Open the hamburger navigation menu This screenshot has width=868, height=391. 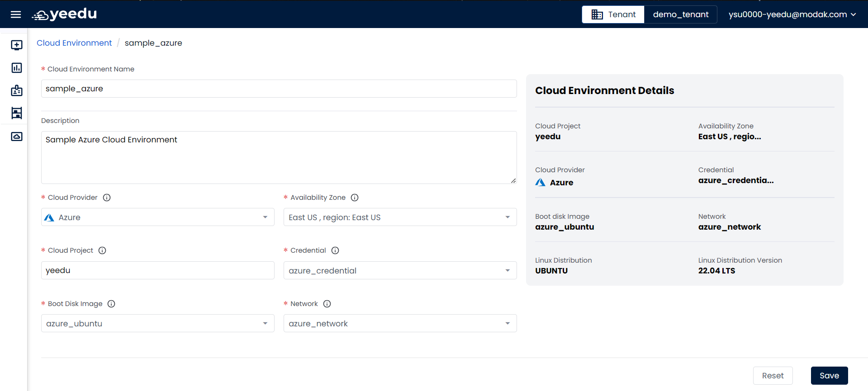16,14
